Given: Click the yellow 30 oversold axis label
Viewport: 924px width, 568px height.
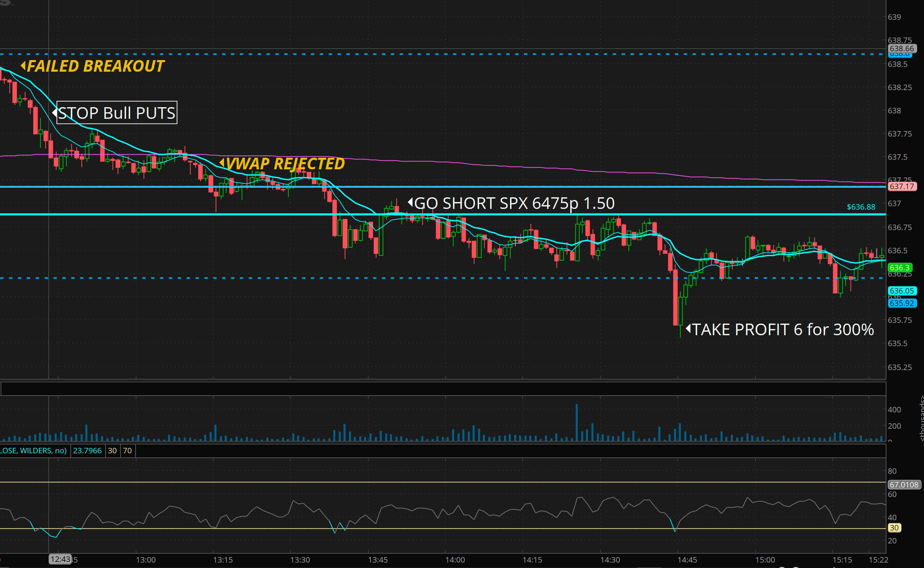Looking at the screenshot, I should tap(894, 528).
